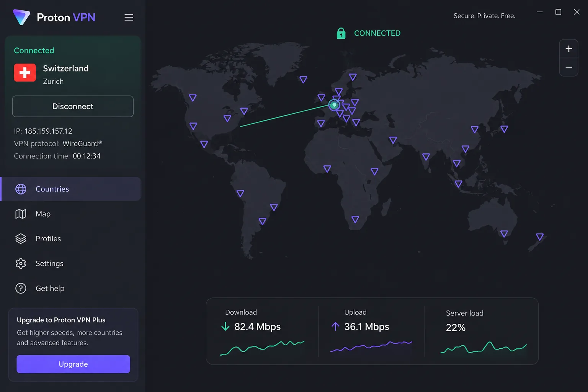Click the Switzerland country name
Viewport: 588px width, 392px height.
(x=66, y=69)
